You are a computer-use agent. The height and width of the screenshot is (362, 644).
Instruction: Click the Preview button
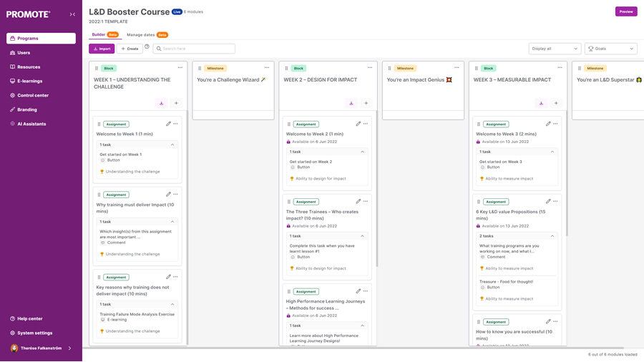point(625,11)
